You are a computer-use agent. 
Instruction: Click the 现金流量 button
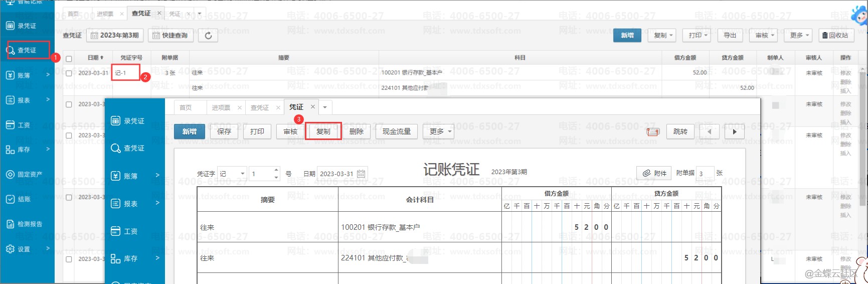tap(396, 131)
